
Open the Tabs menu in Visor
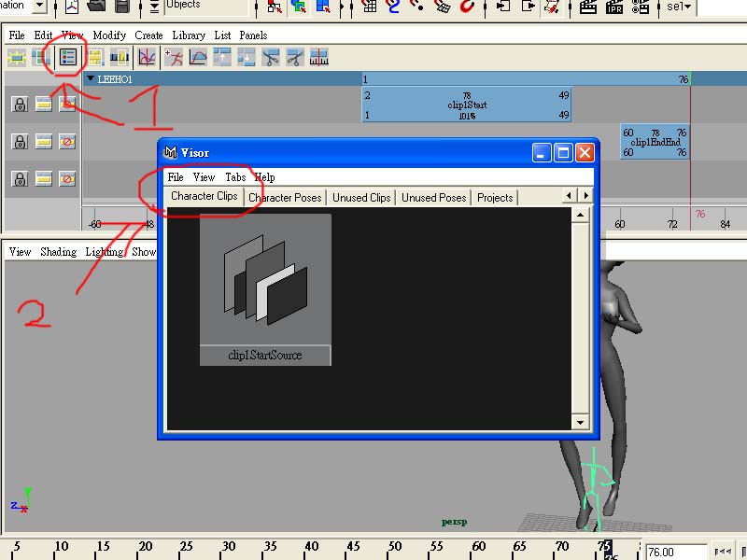235,177
